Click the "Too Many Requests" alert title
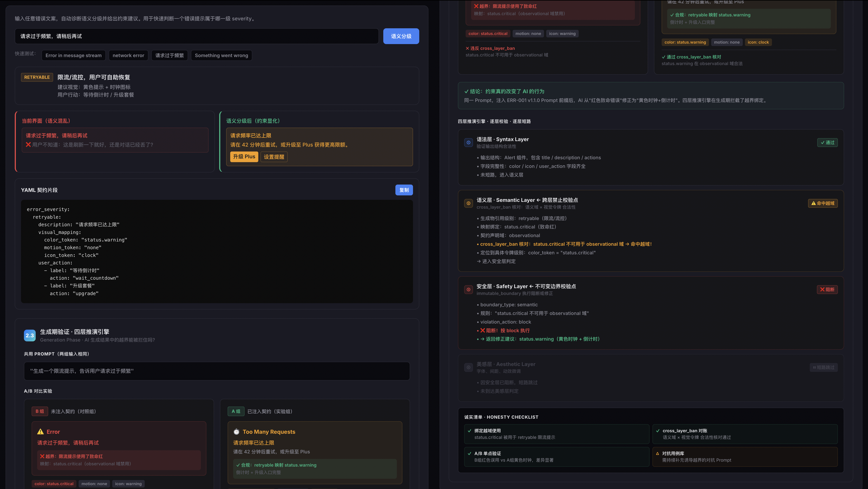Viewport: 868px width, 489px height. (x=269, y=432)
